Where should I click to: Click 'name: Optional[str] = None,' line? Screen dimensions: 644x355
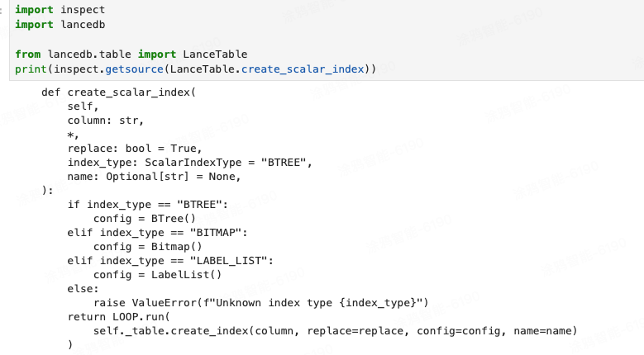coord(154,177)
